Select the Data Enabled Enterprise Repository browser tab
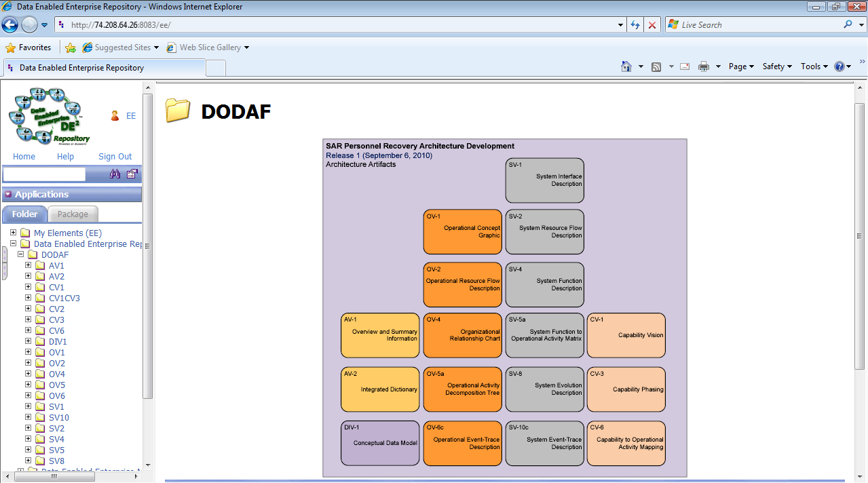 point(104,68)
